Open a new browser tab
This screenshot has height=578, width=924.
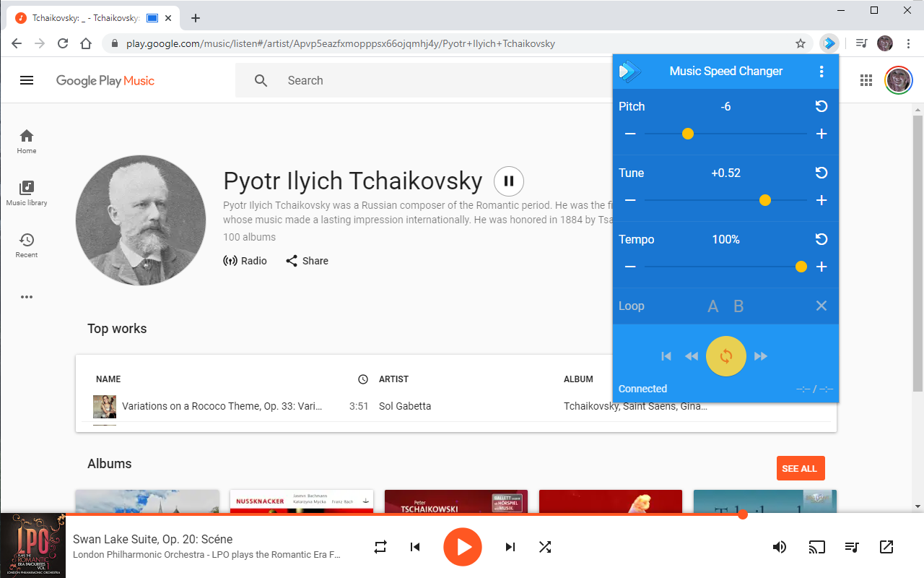tap(196, 18)
